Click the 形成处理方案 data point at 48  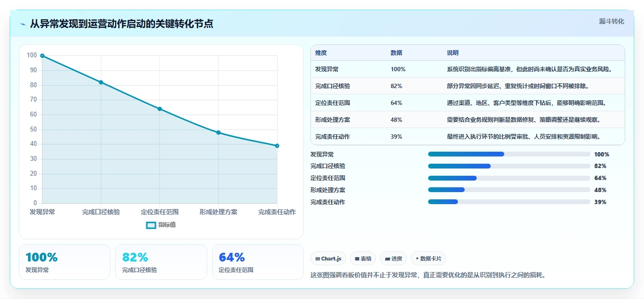click(x=218, y=132)
